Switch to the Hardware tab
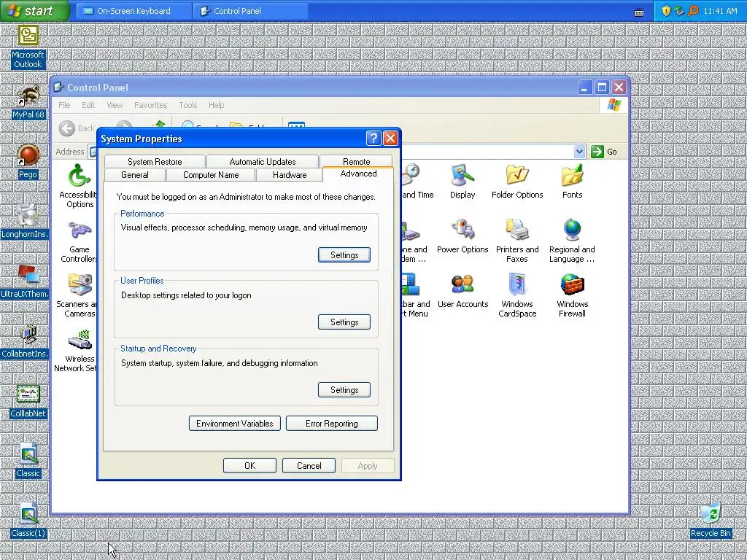Image resolution: width=747 pixels, height=560 pixels. click(290, 175)
